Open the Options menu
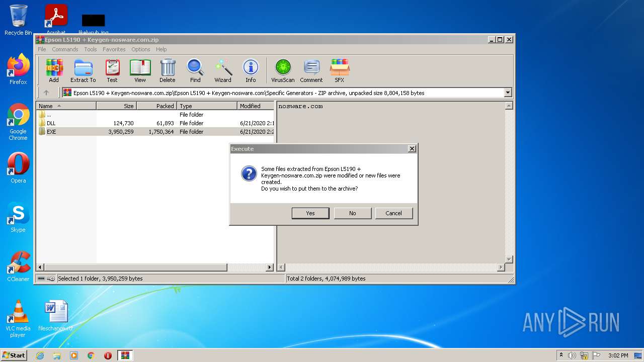Screen dimensions: 644x362 (x=141, y=49)
